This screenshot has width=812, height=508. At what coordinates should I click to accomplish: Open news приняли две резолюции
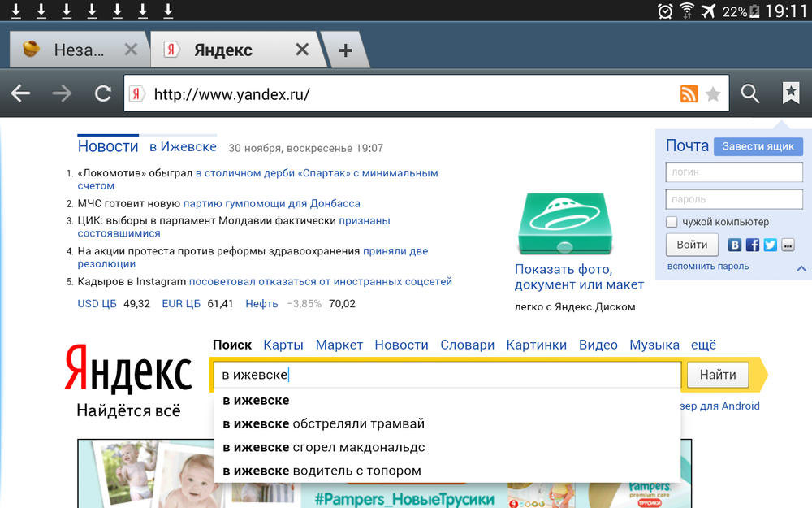(x=253, y=257)
